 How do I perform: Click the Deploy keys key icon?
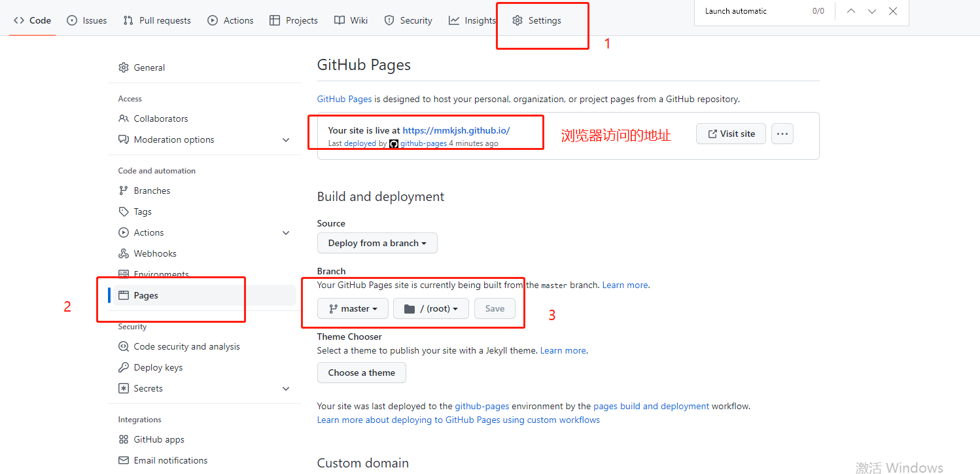[x=124, y=367]
